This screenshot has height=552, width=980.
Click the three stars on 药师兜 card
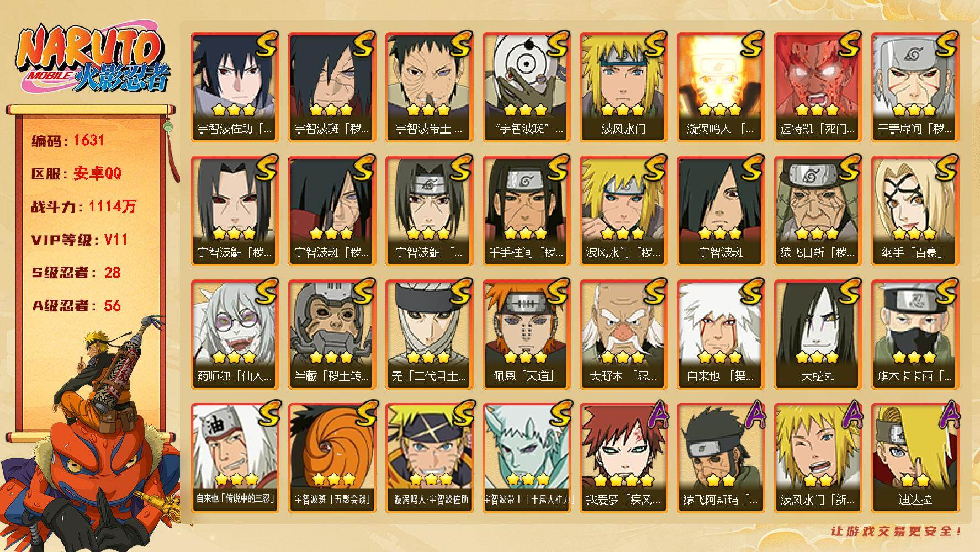pos(235,357)
